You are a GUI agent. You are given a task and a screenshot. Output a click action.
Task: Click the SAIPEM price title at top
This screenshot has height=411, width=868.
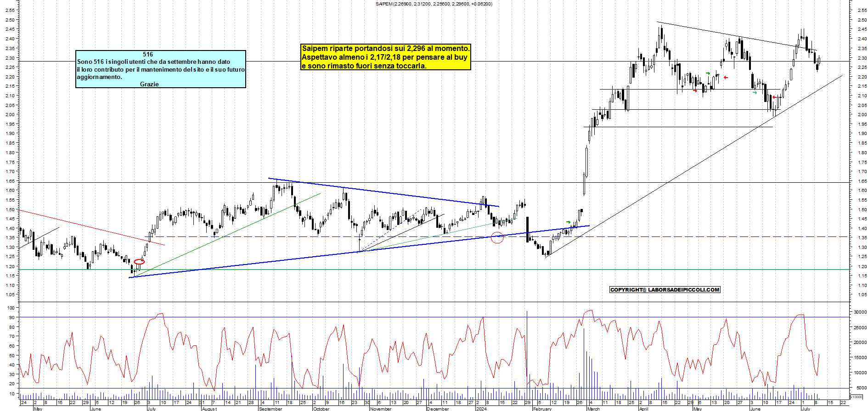coord(434,4)
